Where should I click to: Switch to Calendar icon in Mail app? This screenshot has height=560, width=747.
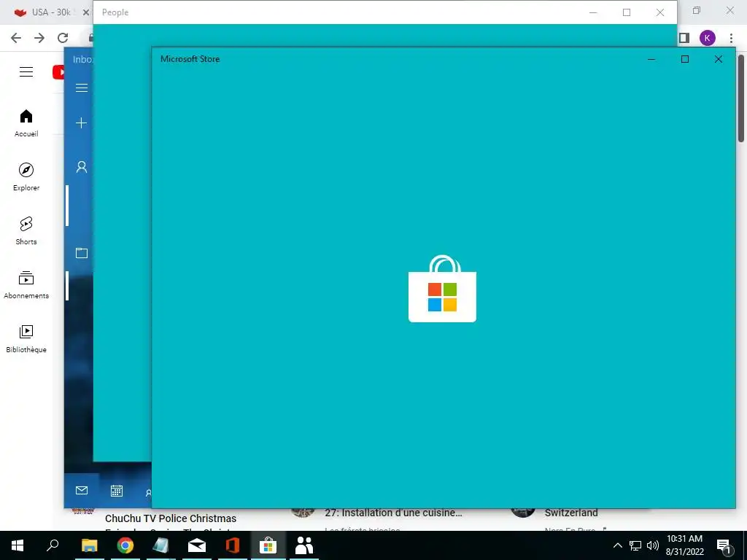coord(117,491)
